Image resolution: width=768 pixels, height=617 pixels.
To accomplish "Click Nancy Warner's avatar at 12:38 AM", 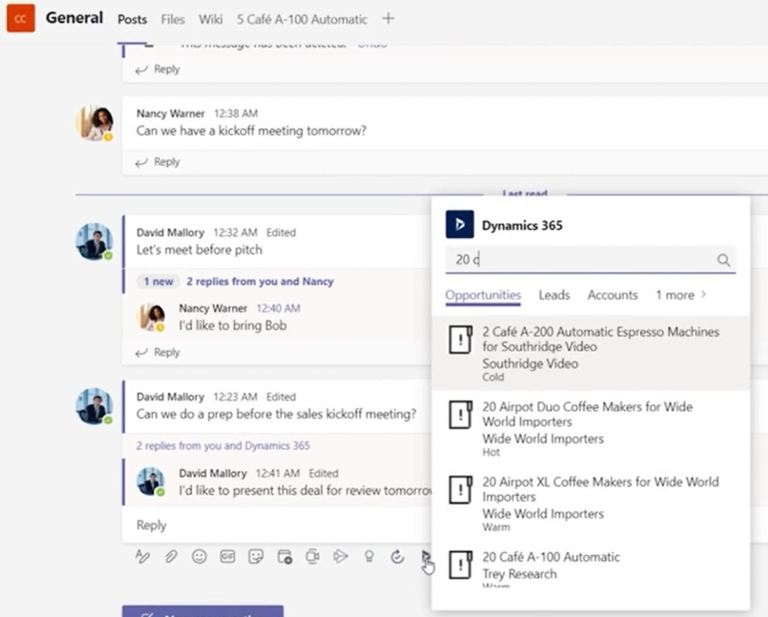I will [95, 122].
